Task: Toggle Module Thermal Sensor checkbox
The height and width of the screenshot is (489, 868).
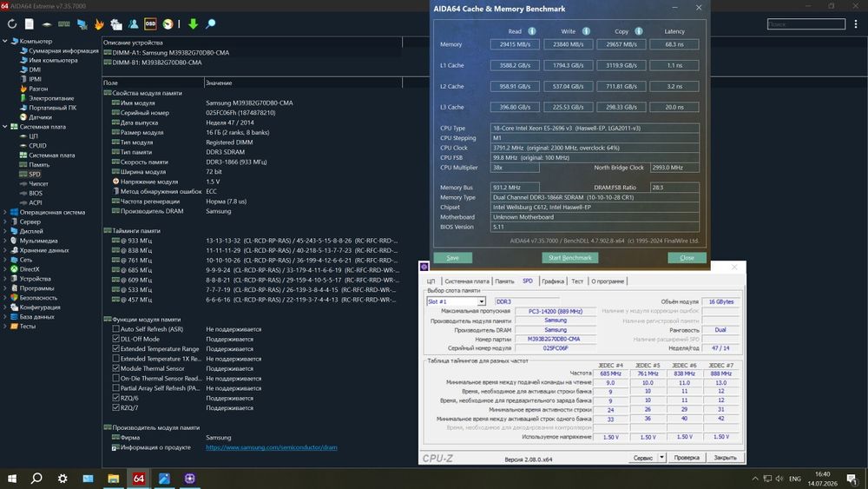Action: tap(115, 368)
